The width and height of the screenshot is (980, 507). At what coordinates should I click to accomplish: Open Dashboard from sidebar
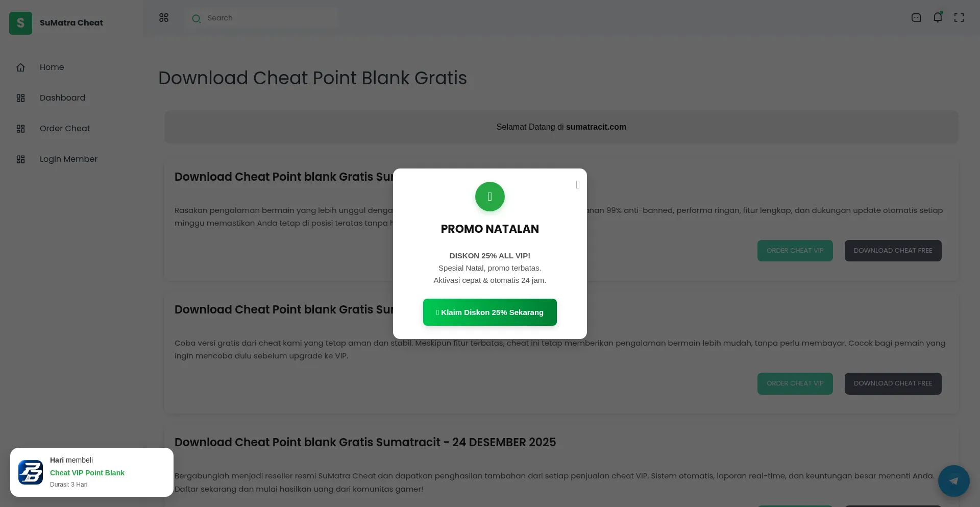[x=62, y=98]
